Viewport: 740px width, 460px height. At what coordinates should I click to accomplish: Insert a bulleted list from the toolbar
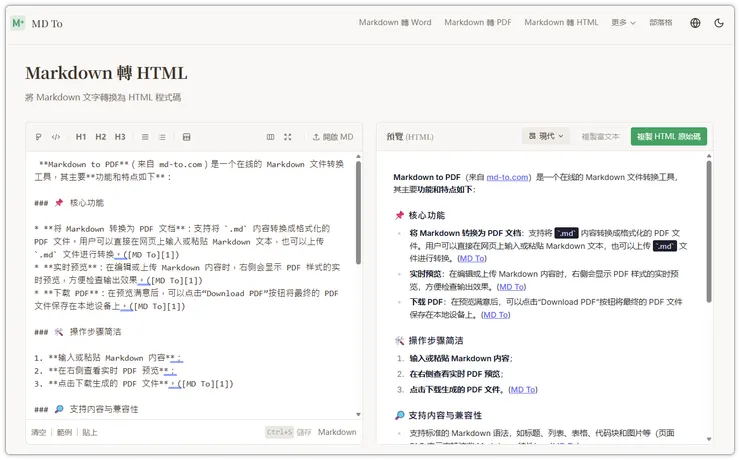pyautogui.click(x=145, y=137)
